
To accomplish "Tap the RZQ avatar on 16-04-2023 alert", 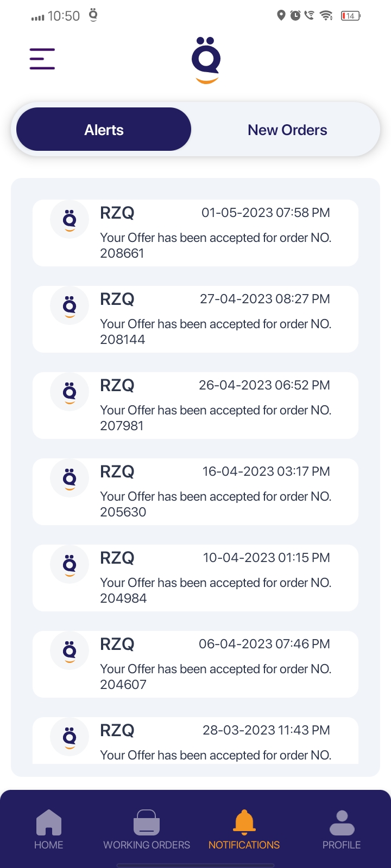I will tap(70, 478).
